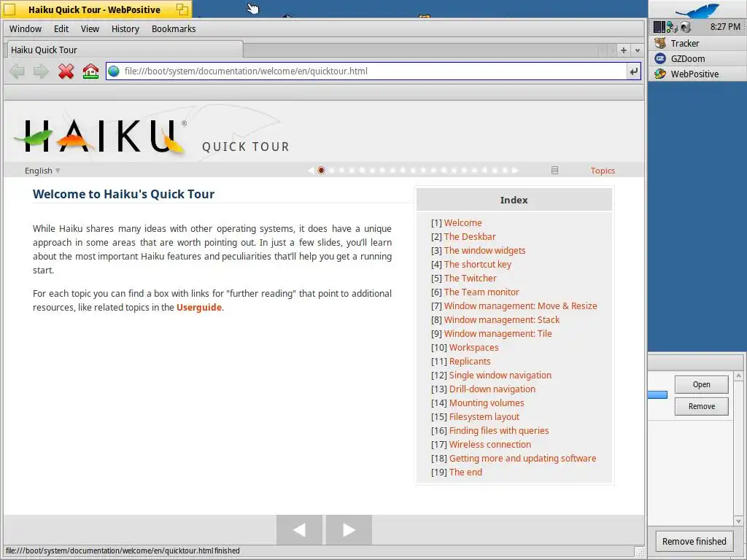Open Window management: Tile link
The width and height of the screenshot is (747, 560).
[x=498, y=333]
